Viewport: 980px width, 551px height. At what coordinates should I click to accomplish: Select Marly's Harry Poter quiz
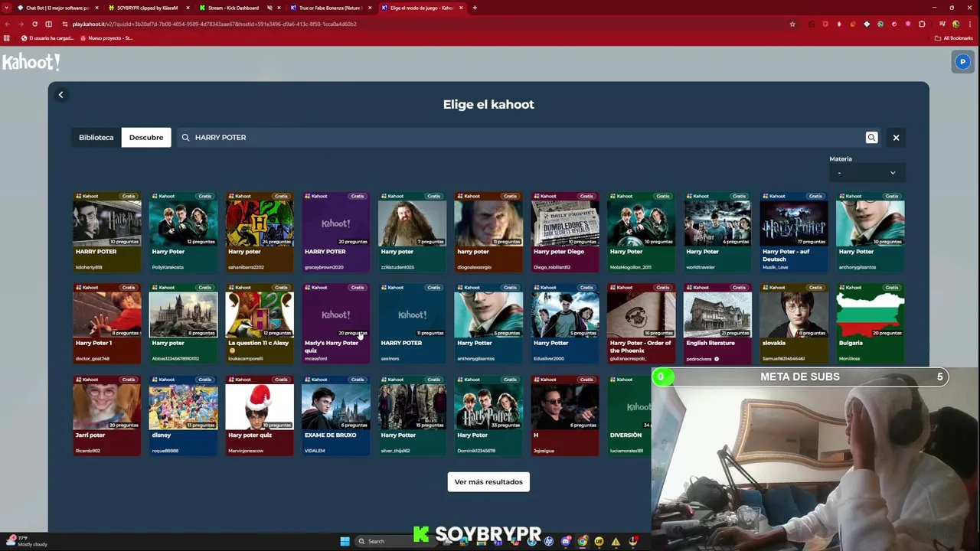tap(336, 324)
